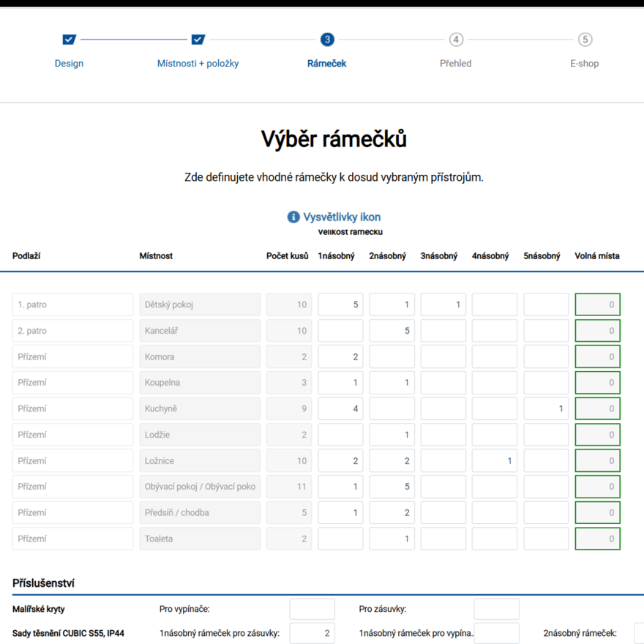Click 1násobný field for Kuchyně
644x644 pixels.
click(x=340, y=408)
